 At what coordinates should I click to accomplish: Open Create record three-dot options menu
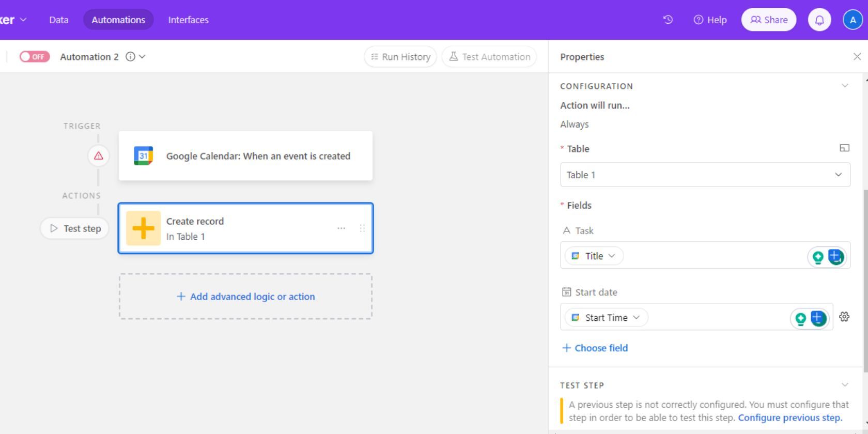(341, 228)
